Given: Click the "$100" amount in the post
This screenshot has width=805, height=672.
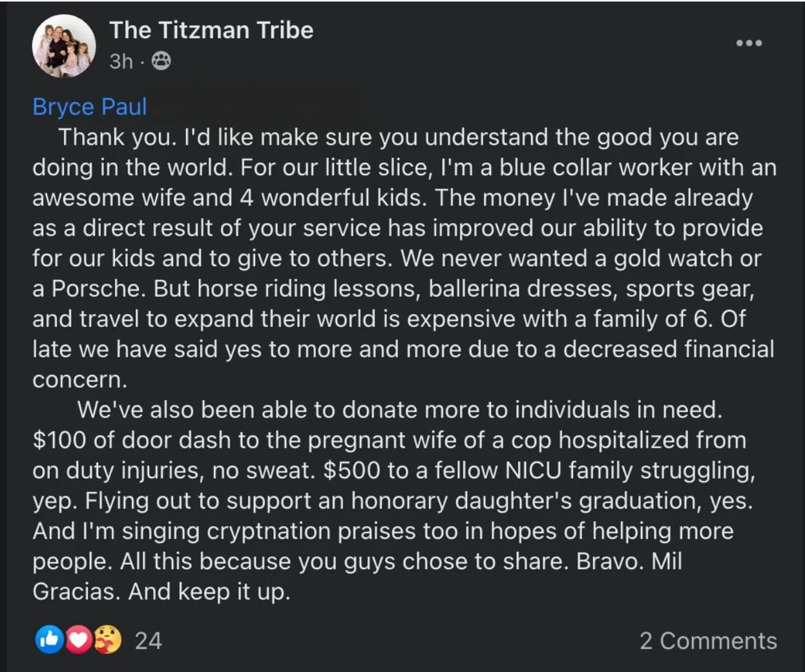Looking at the screenshot, I should pyautogui.click(x=59, y=440).
